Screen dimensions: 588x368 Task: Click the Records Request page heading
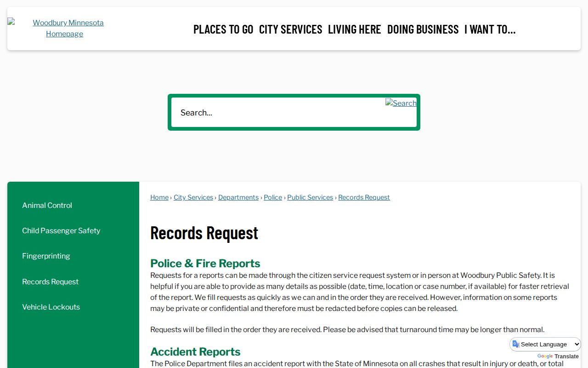204,233
